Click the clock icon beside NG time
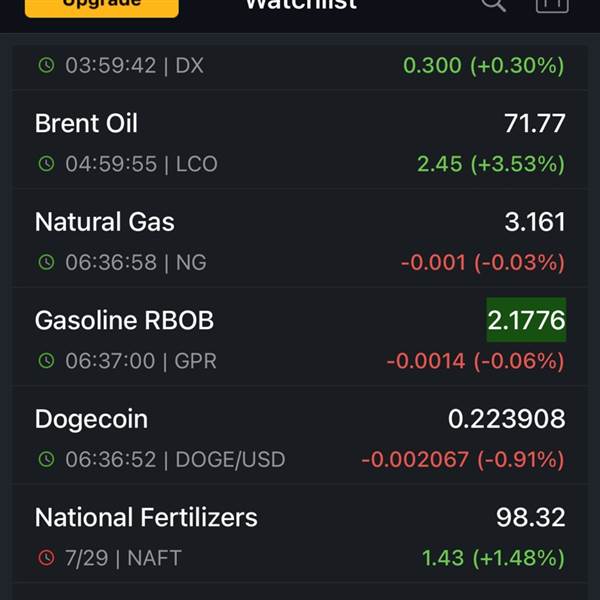Image resolution: width=600 pixels, height=600 pixels. pos(46,262)
